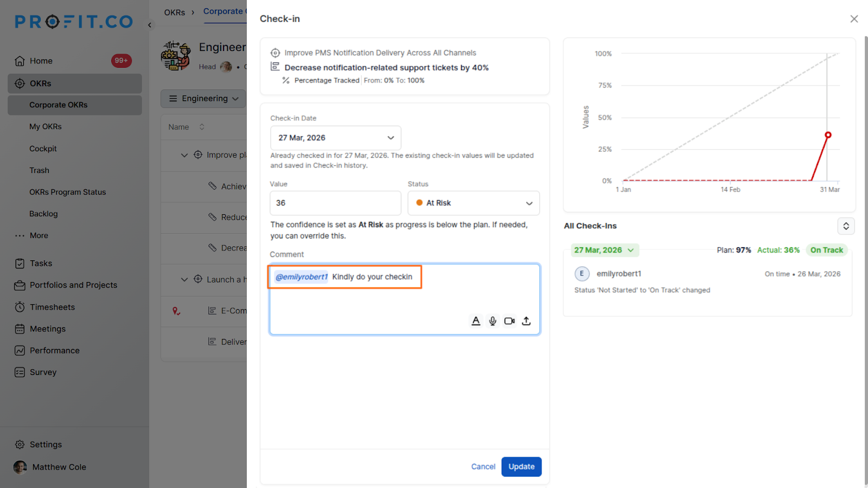Click inside the Comment text area
The image size is (868, 488).
[x=405, y=299]
